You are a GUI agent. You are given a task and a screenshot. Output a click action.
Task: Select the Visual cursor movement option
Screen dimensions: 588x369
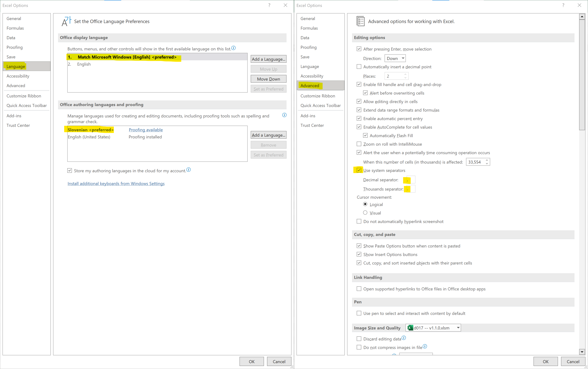pyautogui.click(x=365, y=213)
